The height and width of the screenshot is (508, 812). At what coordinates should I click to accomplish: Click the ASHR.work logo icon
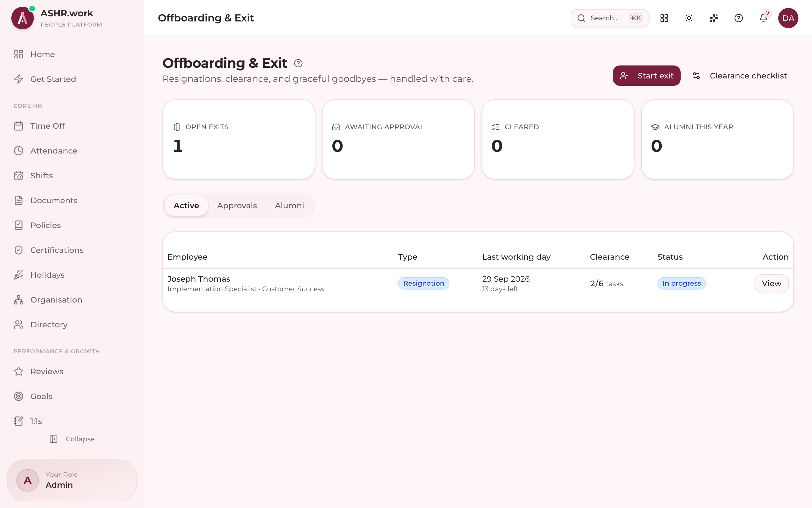(x=23, y=18)
